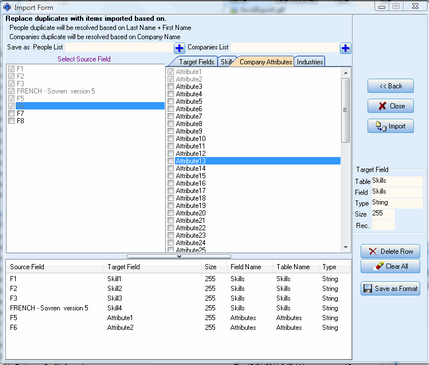Click the Target Field Table input

pos(397,181)
